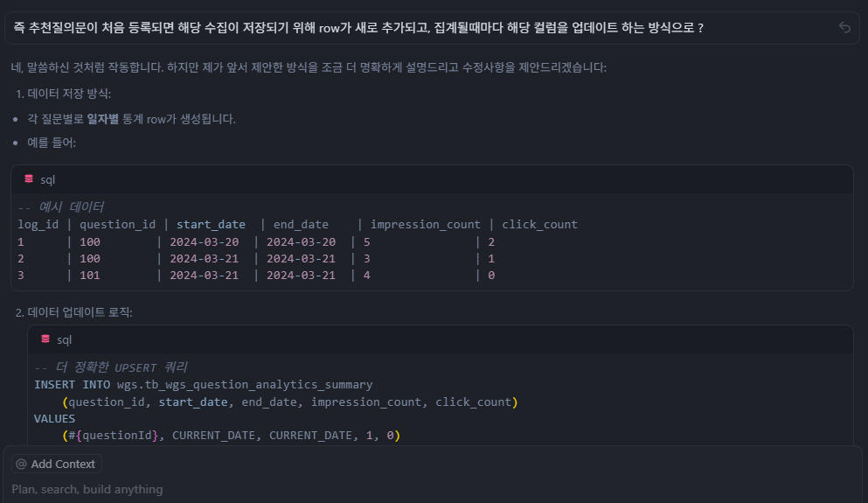Click the '데이터 업데이트 로직' list heading
The height and width of the screenshot is (503, 868).
click(x=80, y=312)
